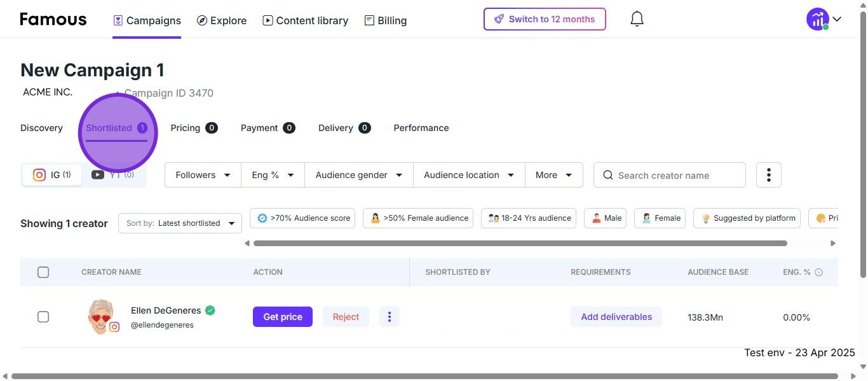This screenshot has height=381, width=868.
Task: Switch to the Payment tab
Action: pos(268,128)
